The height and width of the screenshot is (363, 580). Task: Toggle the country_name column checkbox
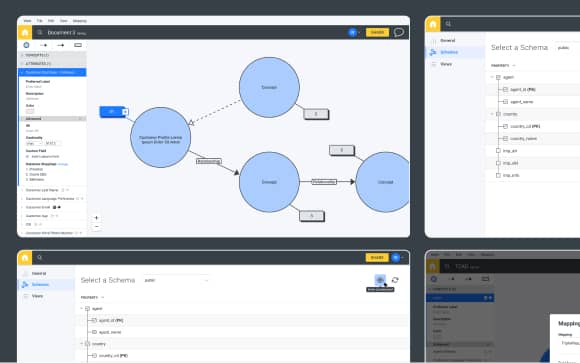505,138
